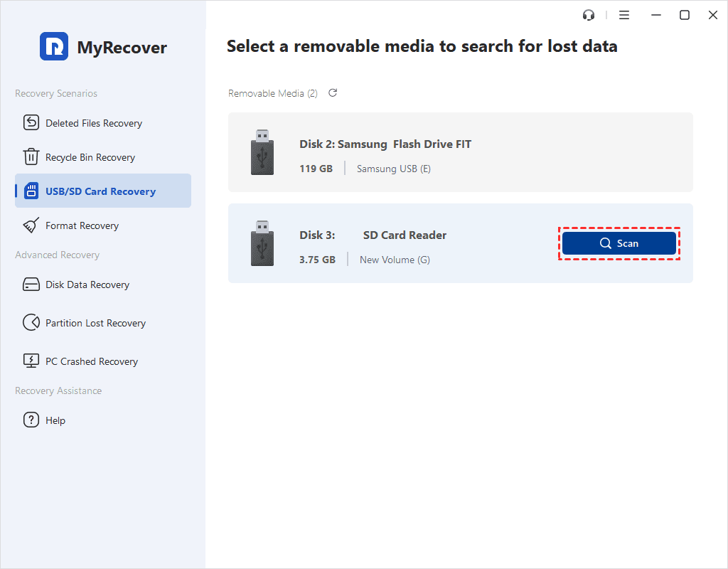Click the 'New Volume (G)' volume label
The width and height of the screenshot is (728, 569).
[395, 260]
